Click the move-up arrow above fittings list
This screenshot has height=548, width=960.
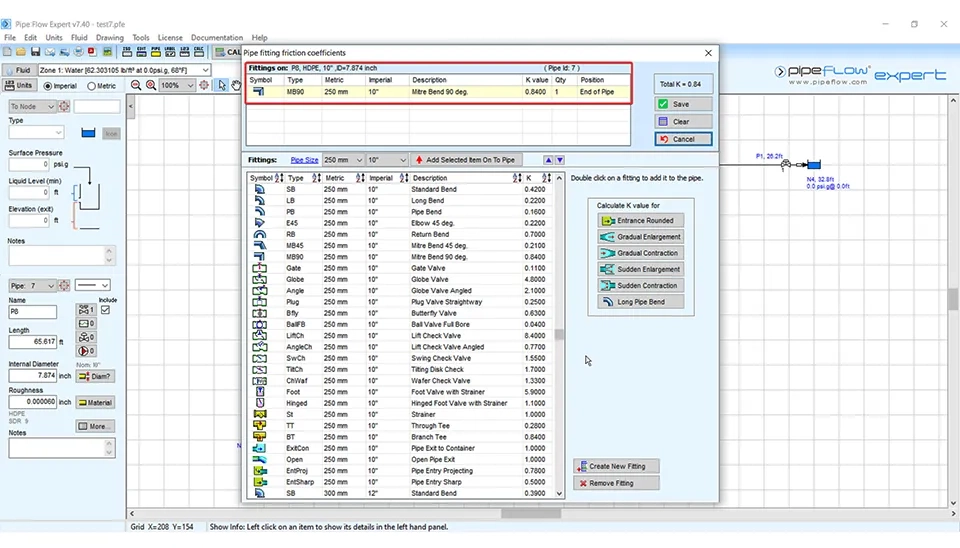[x=548, y=160]
